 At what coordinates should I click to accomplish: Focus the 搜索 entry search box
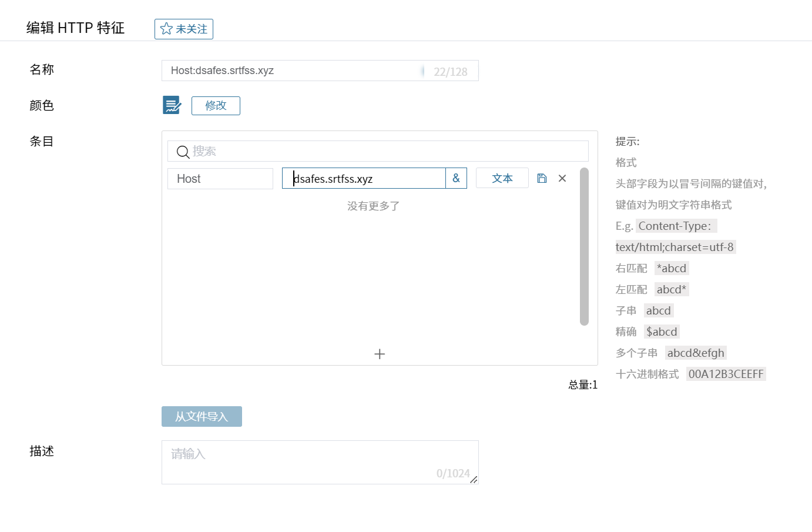382,151
